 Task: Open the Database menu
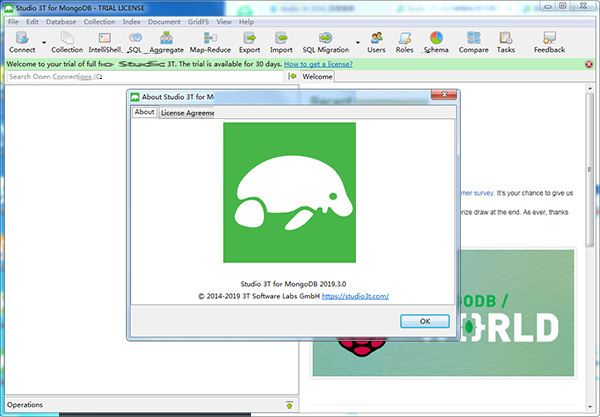point(60,21)
